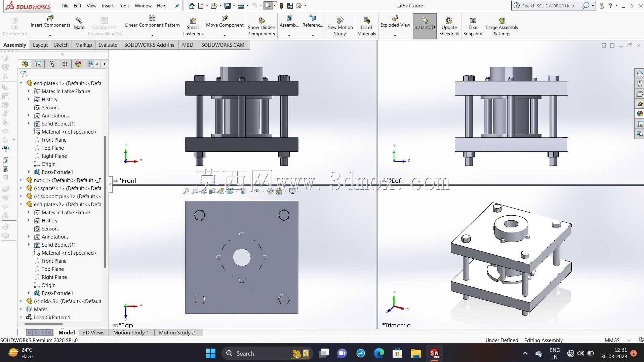Image resolution: width=644 pixels, height=362 pixels.
Task: Select the Mate tool
Action: [79, 24]
